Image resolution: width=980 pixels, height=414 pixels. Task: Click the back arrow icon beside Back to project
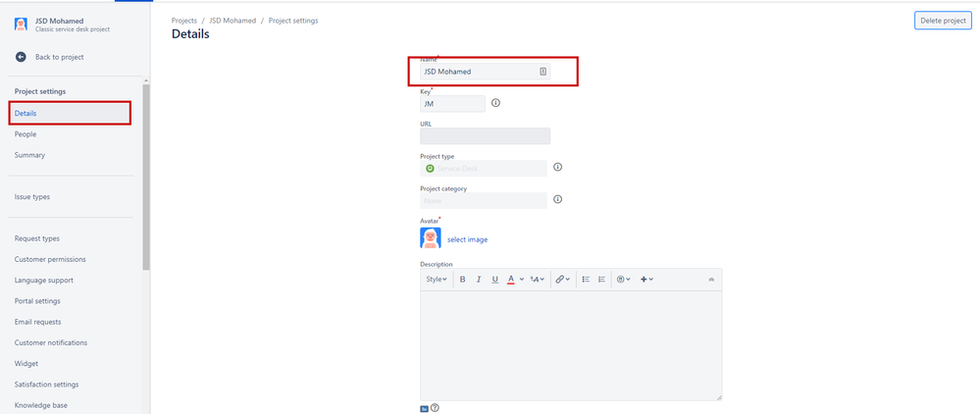(x=21, y=57)
